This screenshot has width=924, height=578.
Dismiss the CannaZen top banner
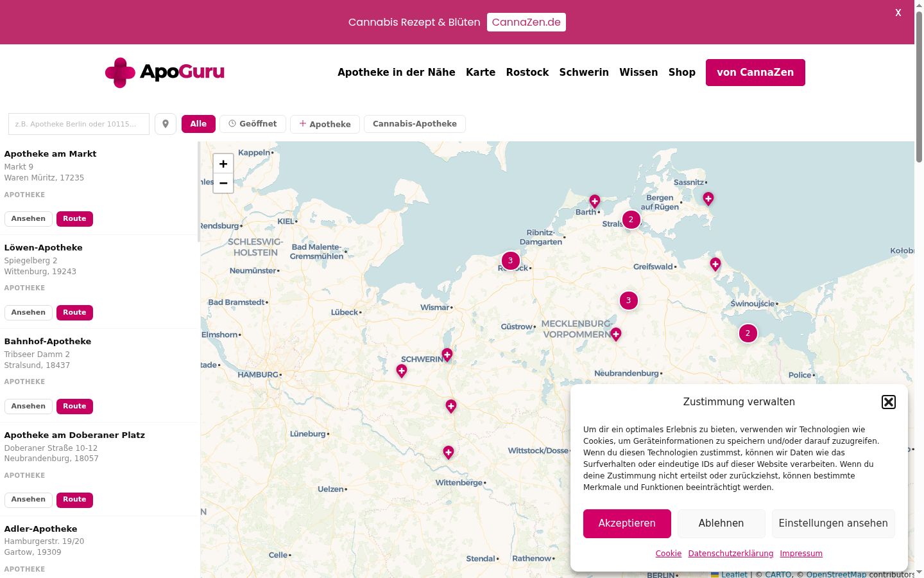[898, 12]
